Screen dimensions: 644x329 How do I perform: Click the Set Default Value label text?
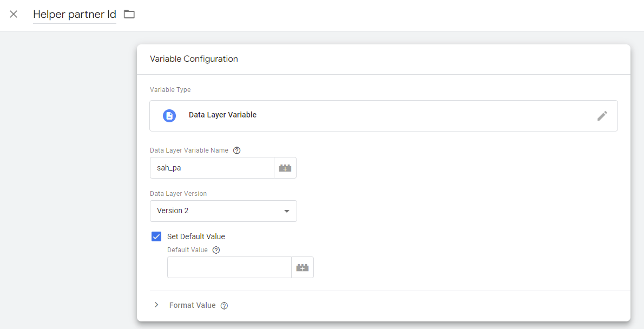(196, 236)
